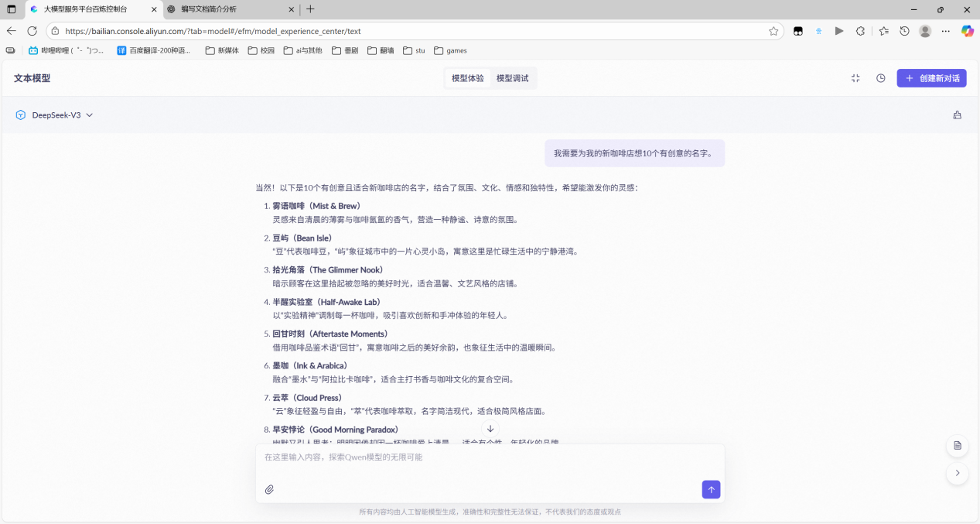This screenshot has height=524, width=980.
Task: Open the games bookmarks folder
Action: click(x=450, y=50)
